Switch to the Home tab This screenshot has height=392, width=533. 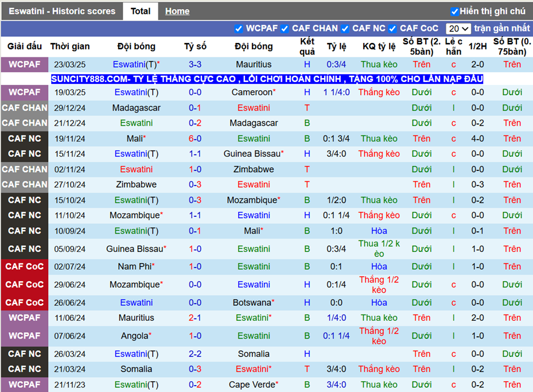pyautogui.click(x=177, y=11)
